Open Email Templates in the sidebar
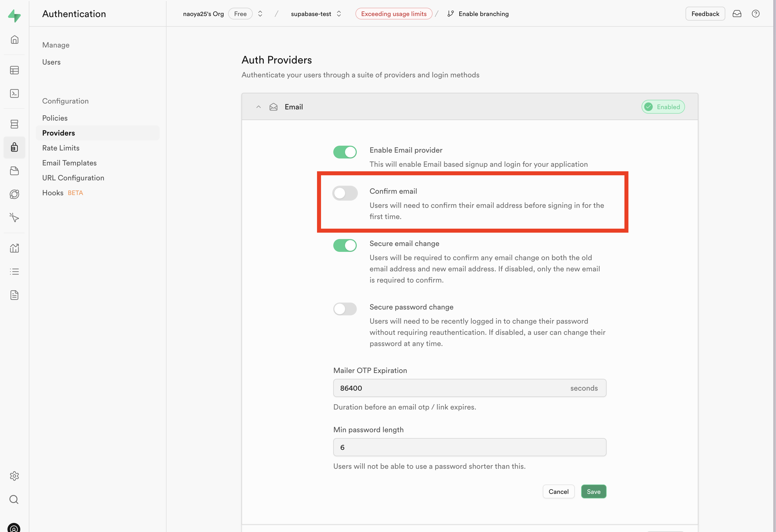The width and height of the screenshot is (776, 532). [x=69, y=163]
